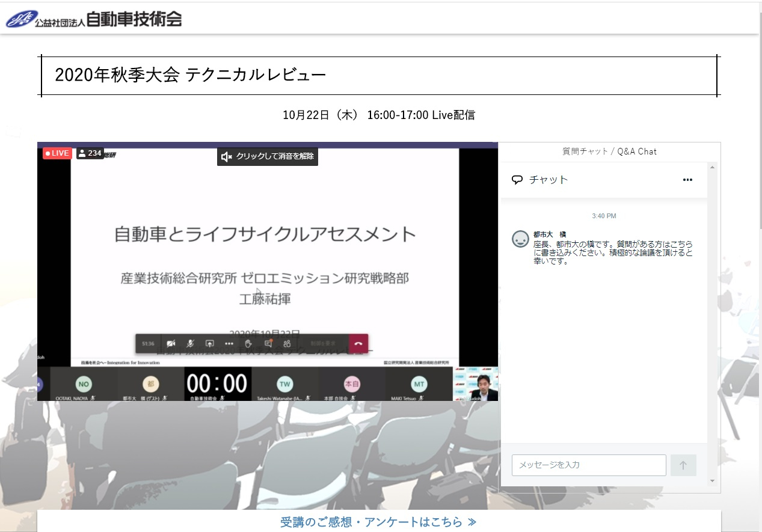762x532 pixels.
Task: Click the raise hand icon
Action: [248, 343]
